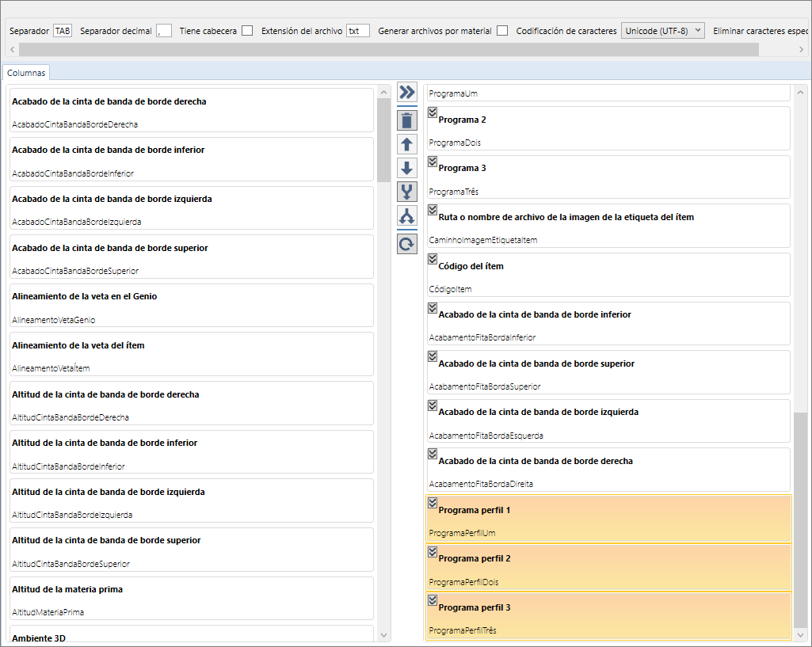Expand the 'Programa 2' column item
This screenshot has width=812, height=647.
tap(433, 112)
